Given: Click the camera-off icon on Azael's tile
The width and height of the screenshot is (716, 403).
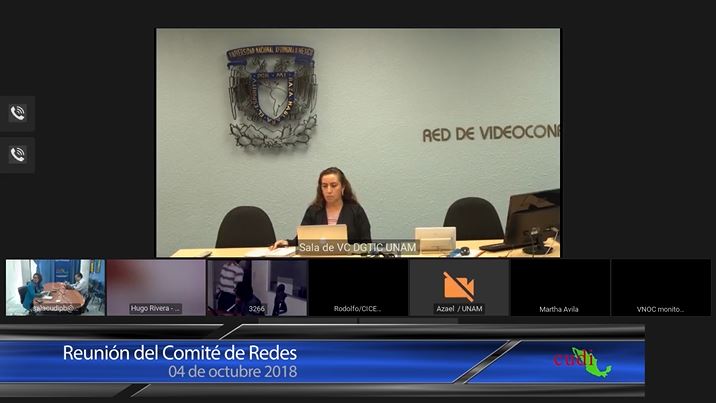Looking at the screenshot, I should tap(458, 287).
